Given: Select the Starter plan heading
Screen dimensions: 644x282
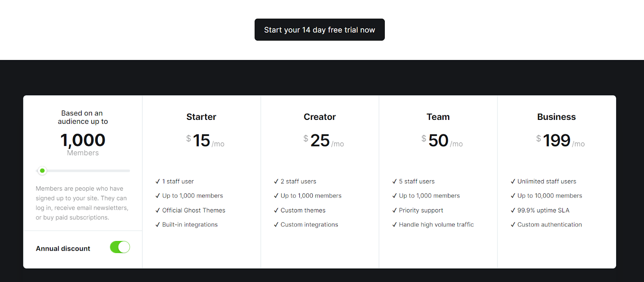Looking at the screenshot, I should point(201,117).
